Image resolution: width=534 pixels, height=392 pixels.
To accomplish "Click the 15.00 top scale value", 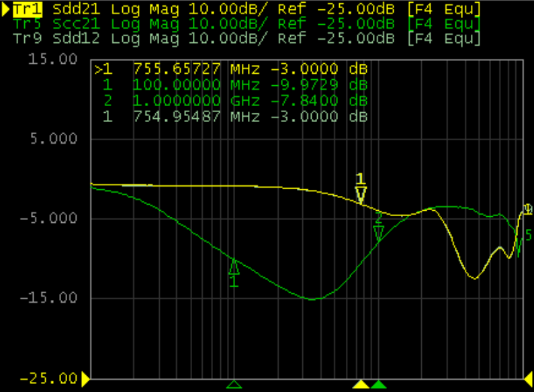I will [59, 59].
